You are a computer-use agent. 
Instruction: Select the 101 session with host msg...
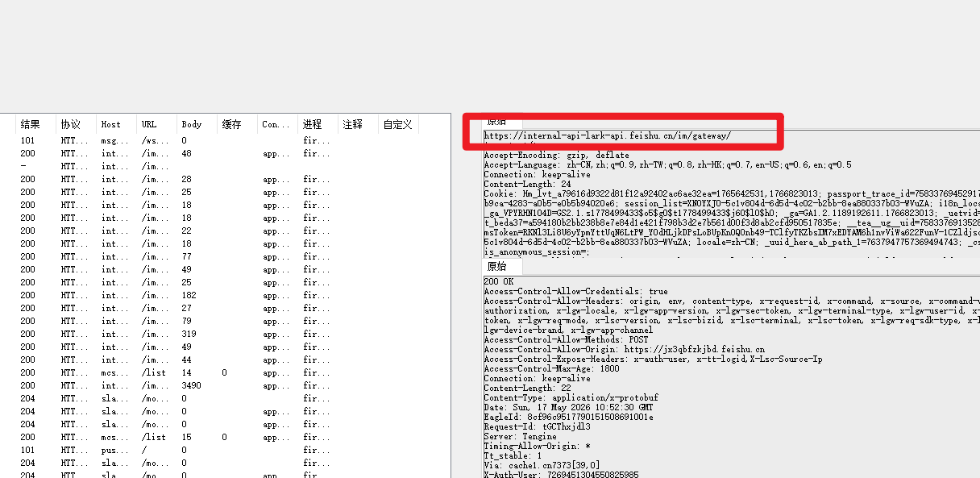226,140
